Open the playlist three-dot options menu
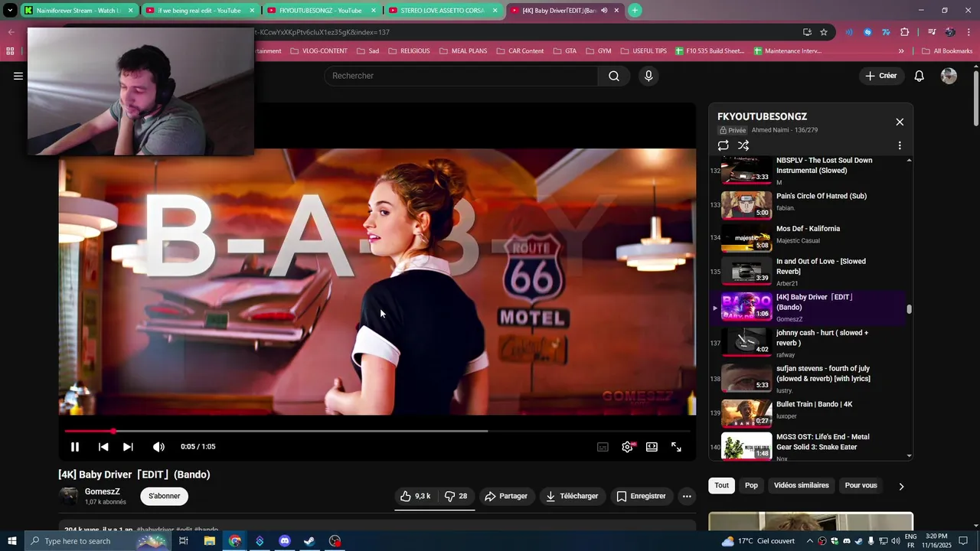The image size is (980, 551). pos(900,145)
